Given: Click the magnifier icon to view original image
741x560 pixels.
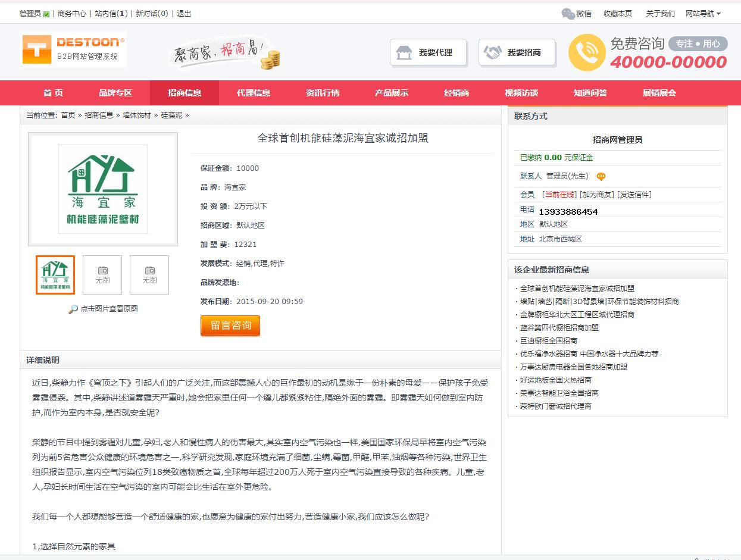Looking at the screenshot, I should pyautogui.click(x=73, y=309).
